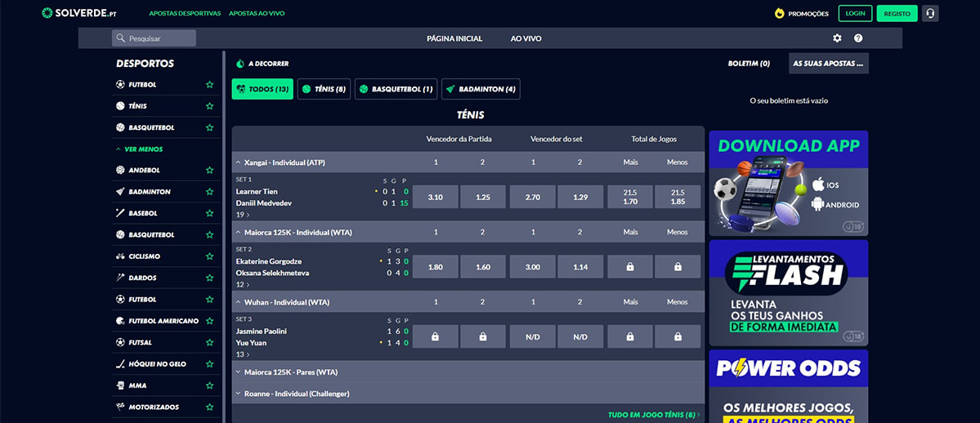
Task: Click the Ciclismo bicycle icon
Action: coord(120,256)
